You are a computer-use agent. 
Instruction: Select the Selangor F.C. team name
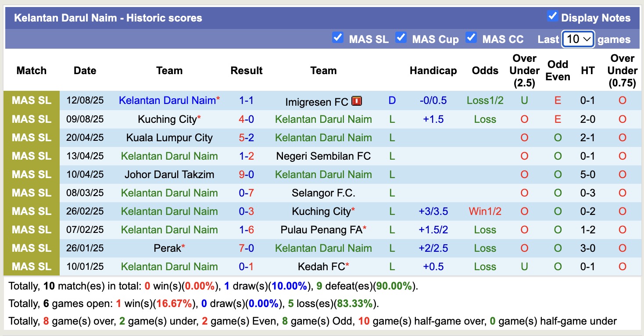click(x=323, y=193)
